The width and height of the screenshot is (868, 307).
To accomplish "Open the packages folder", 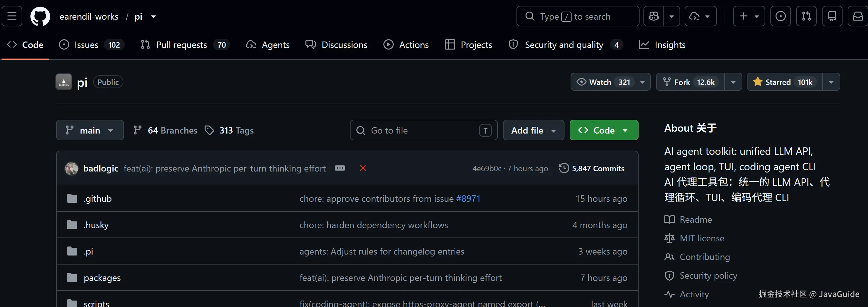I will pos(102,278).
